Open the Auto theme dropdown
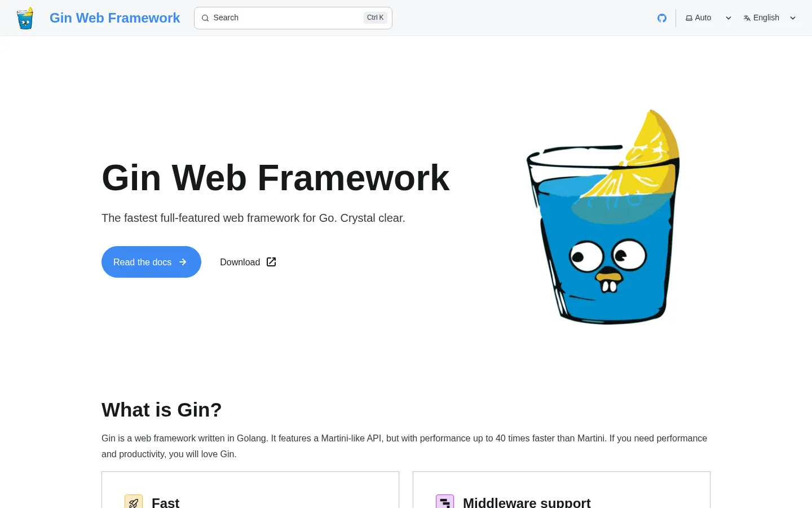 (x=709, y=18)
